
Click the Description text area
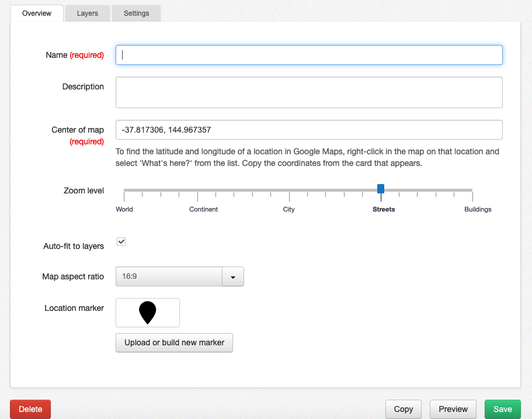[x=308, y=91]
